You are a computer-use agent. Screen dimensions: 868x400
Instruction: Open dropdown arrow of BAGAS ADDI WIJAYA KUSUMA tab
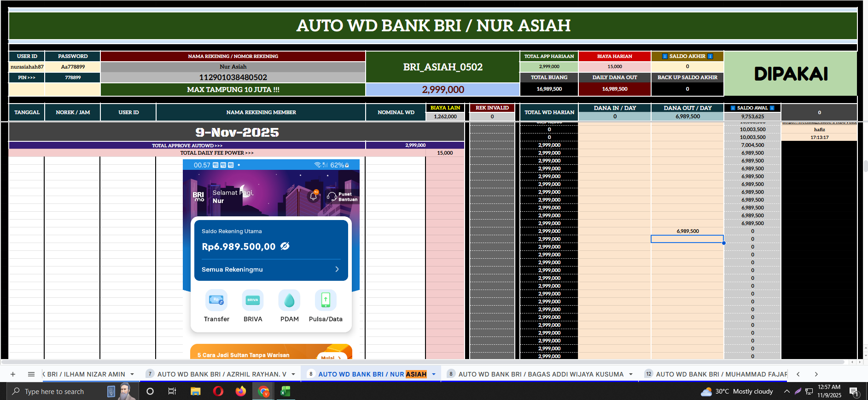[631, 374]
